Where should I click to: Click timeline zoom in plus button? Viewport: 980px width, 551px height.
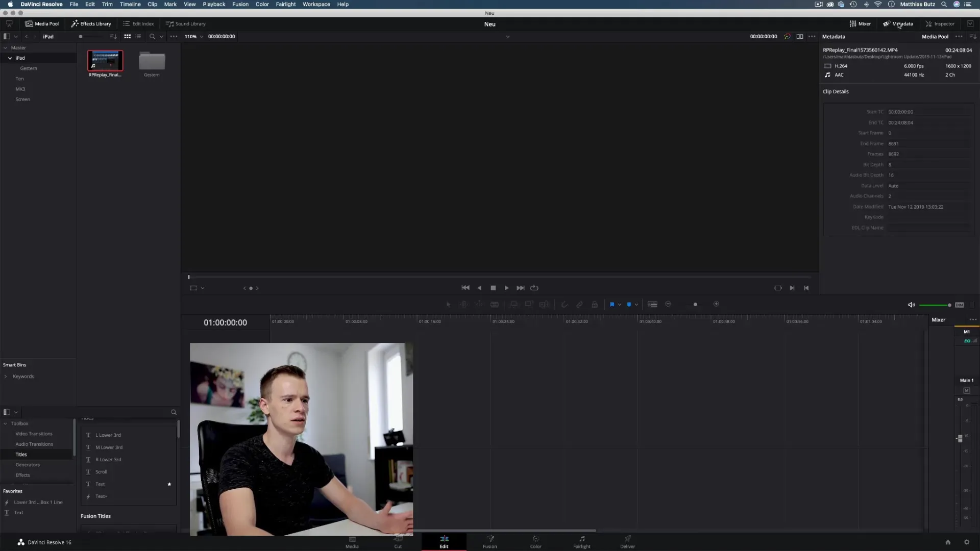click(x=716, y=305)
